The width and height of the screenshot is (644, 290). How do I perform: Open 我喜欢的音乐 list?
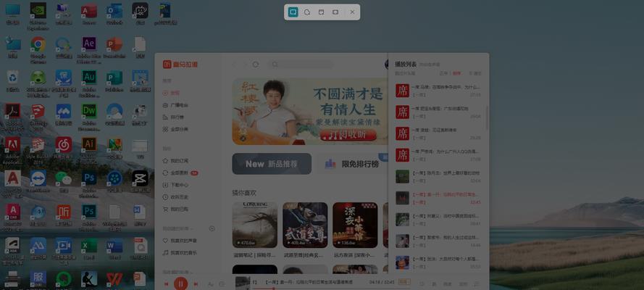click(x=180, y=252)
